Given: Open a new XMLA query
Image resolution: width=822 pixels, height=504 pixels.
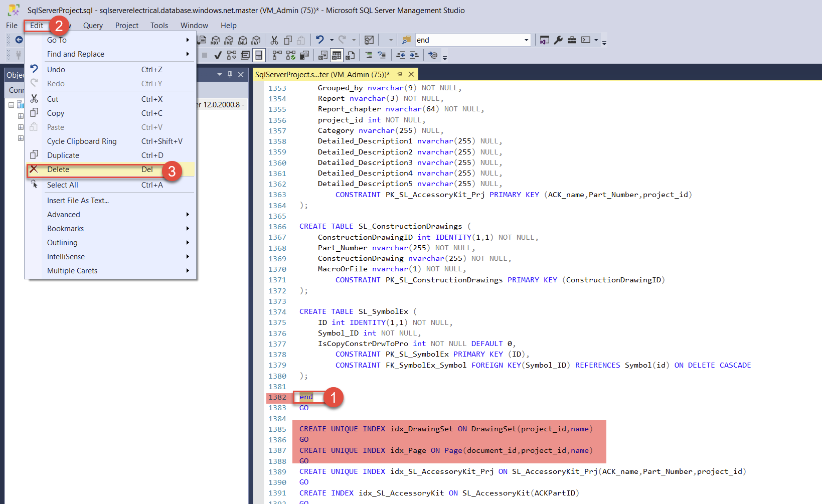Looking at the screenshot, I should click(x=242, y=40).
